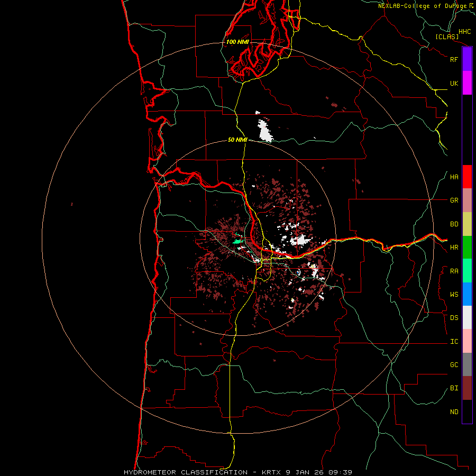The image size is (476, 476).
Task: Click the UK magenta legend swatch
Action: pyautogui.click(x=467, y=83)
